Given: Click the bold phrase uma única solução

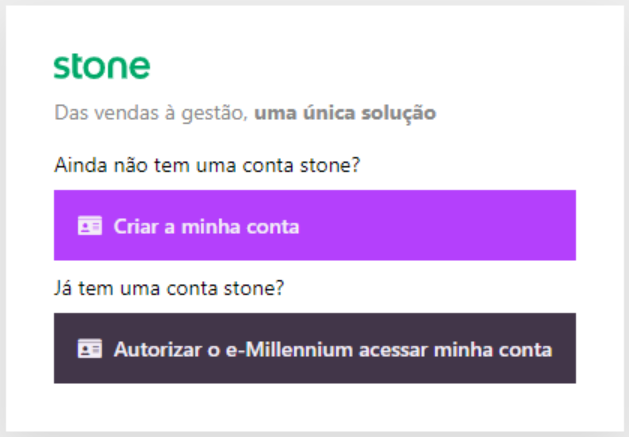Looking at the screenshot, I should pyautogui.click(x=345, y=113).
